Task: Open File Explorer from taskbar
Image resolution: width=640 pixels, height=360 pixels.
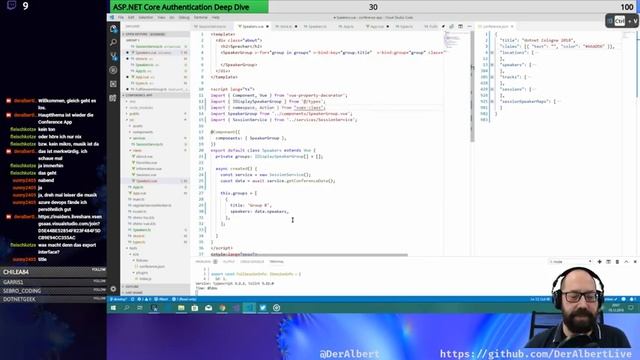Action: 181,308
